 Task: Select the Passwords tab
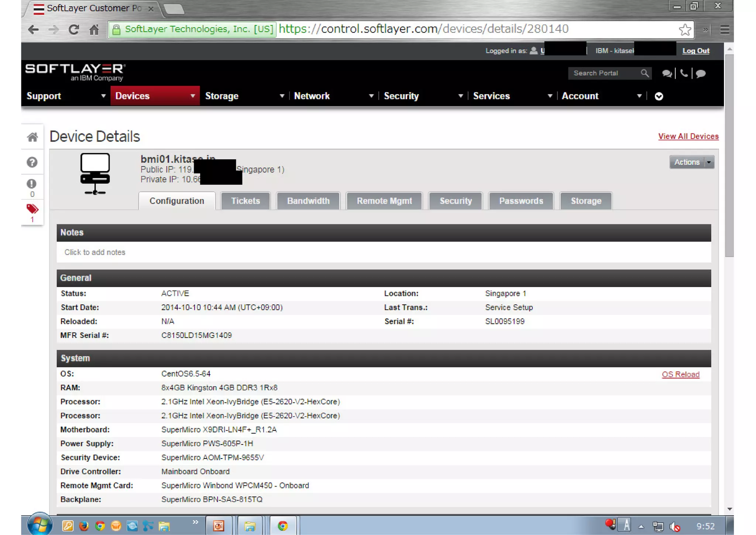click(x=521, y=201)
